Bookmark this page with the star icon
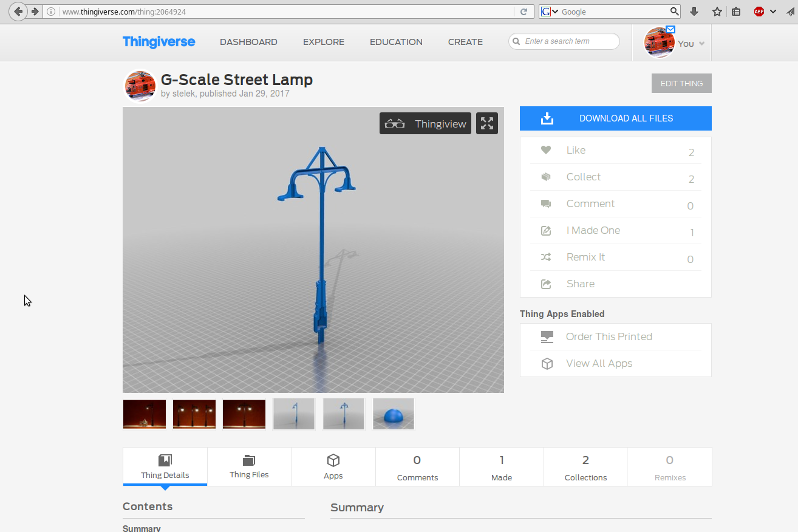The image size is (798, 532). tap(717, 12)
